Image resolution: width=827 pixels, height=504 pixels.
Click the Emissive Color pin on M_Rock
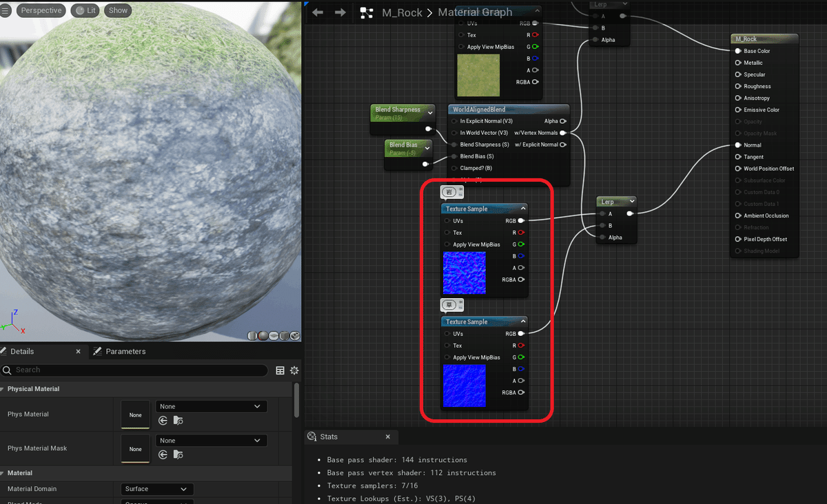pos(737,109)
